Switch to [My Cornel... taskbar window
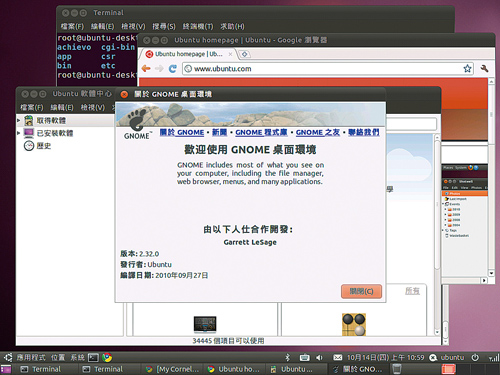The width and height of the screenshot is (500, 375). pyautogui.click(x=172, y=369)
